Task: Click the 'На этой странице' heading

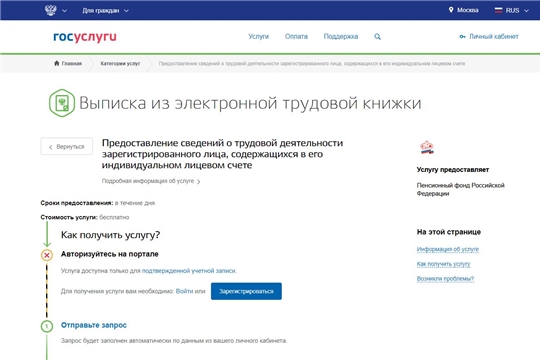Action: (x=448, y=232)
